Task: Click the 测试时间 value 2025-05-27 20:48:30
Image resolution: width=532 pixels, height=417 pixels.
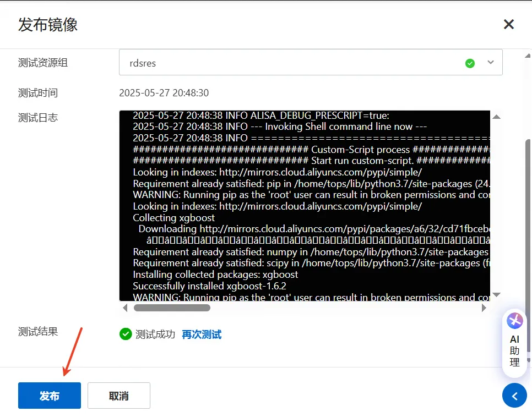Action: click(x=164, y=93)
